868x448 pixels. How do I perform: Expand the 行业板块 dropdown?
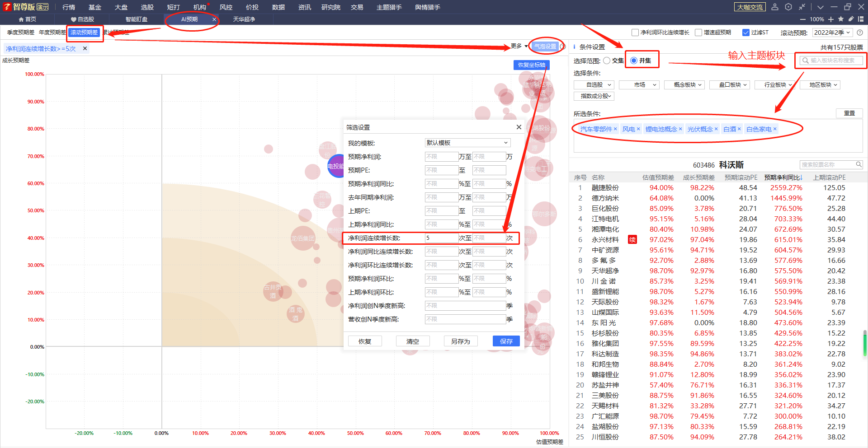775,85
